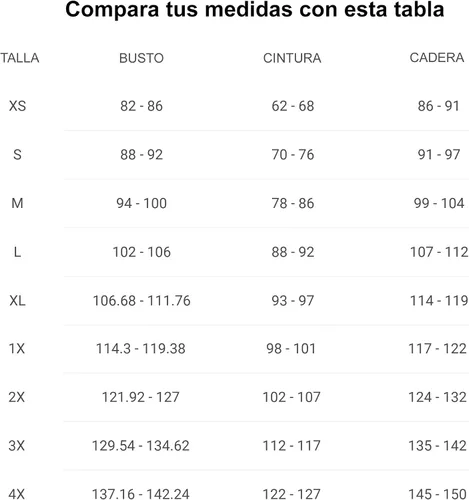469x500 pixels.
Task: Select the 4X size row label
Action: pos(17,494)
